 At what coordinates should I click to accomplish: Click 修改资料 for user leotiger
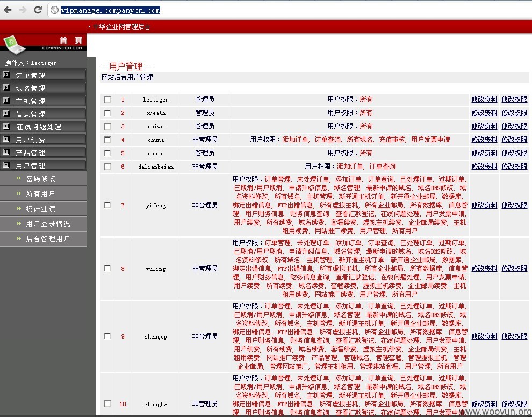[484, 99]
